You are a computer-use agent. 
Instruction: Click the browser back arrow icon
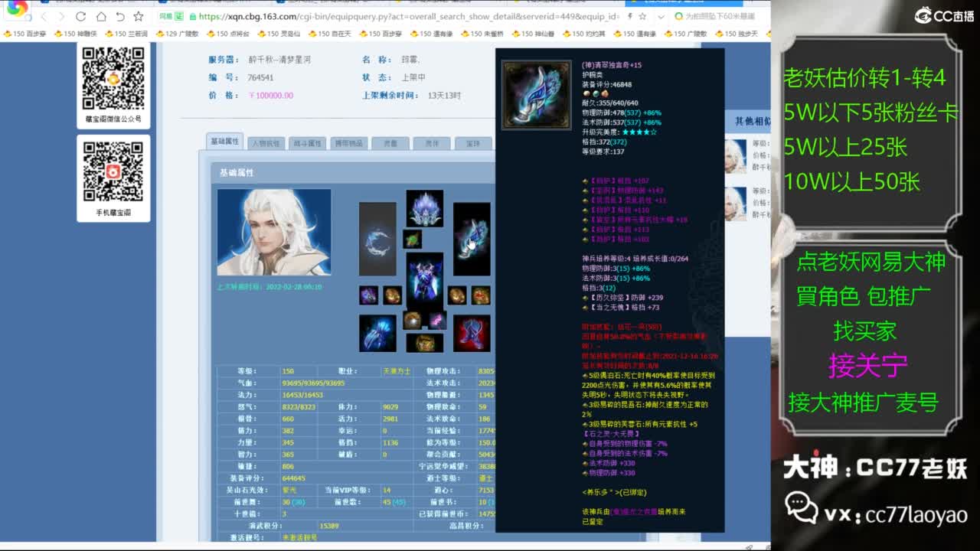44,17
